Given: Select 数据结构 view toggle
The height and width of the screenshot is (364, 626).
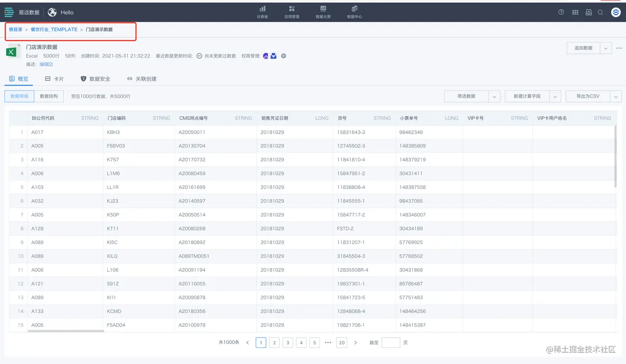Looking at the screenshot, I should click(x=49, y=96).
